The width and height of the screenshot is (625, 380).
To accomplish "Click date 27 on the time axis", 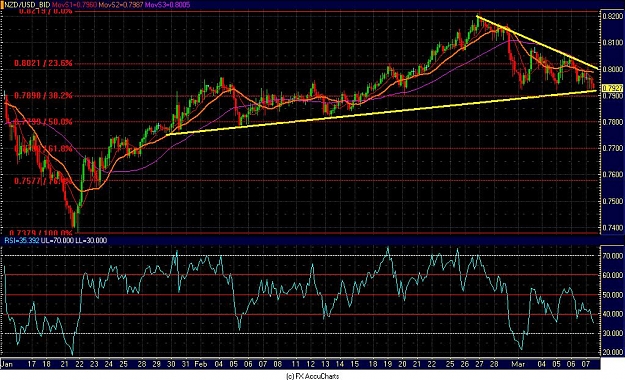I will coord(479,364).
